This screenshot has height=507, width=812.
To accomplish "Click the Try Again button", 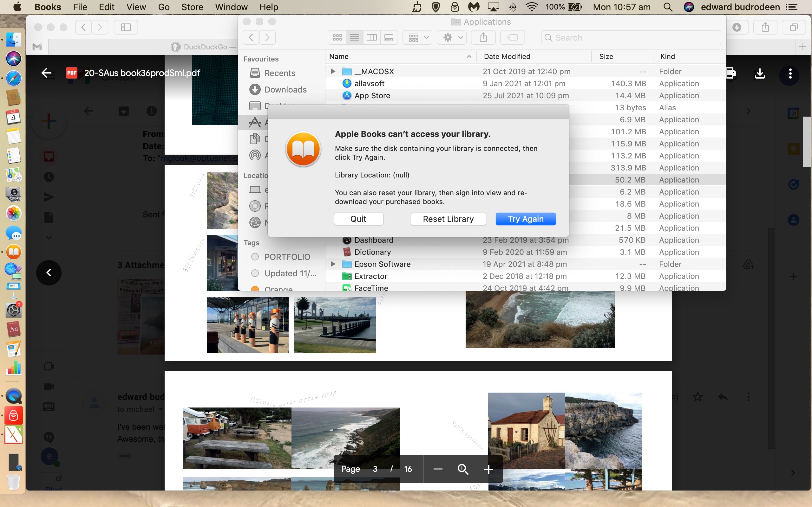I will click(526, 219).
